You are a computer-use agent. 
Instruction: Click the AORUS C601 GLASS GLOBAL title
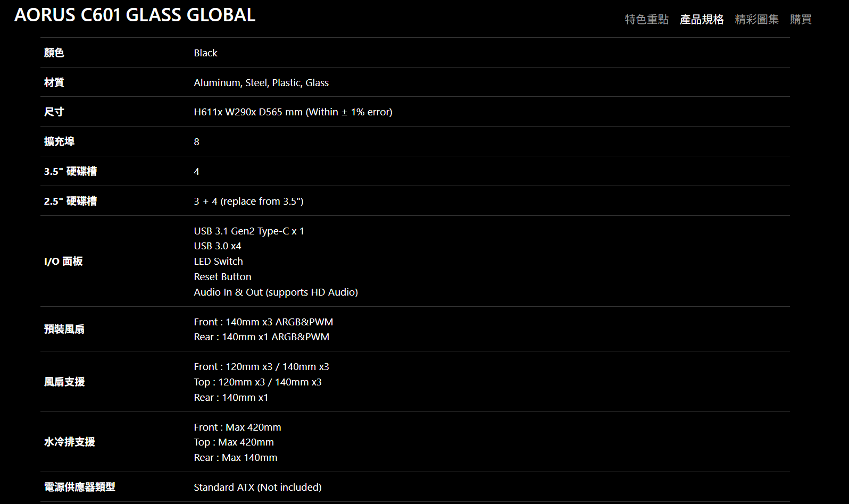pyautogui.click(x=135, y=15)
